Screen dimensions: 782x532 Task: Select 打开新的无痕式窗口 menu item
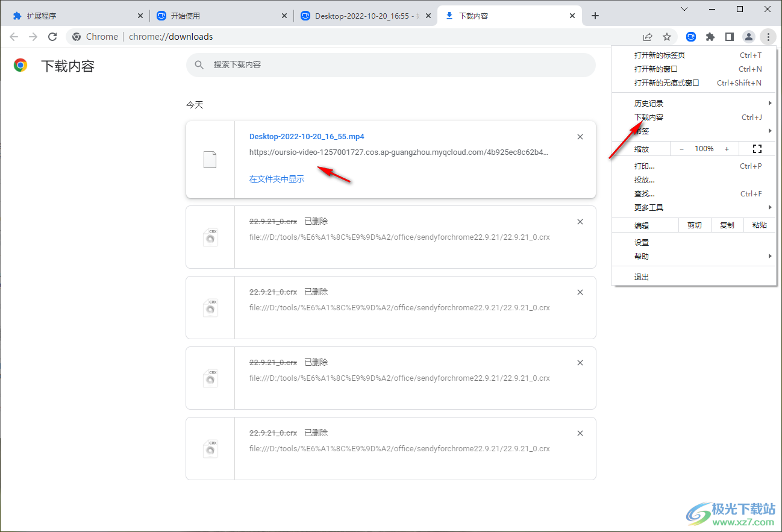694,83
